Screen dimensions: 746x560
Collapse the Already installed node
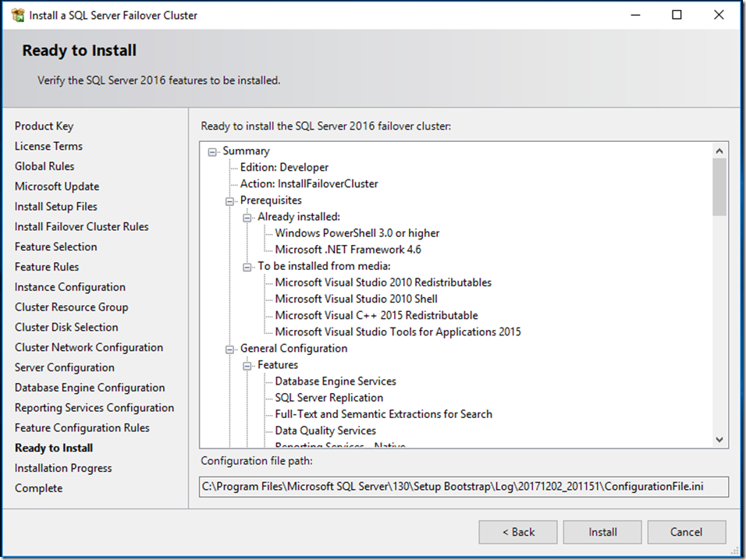coord(247,218)
